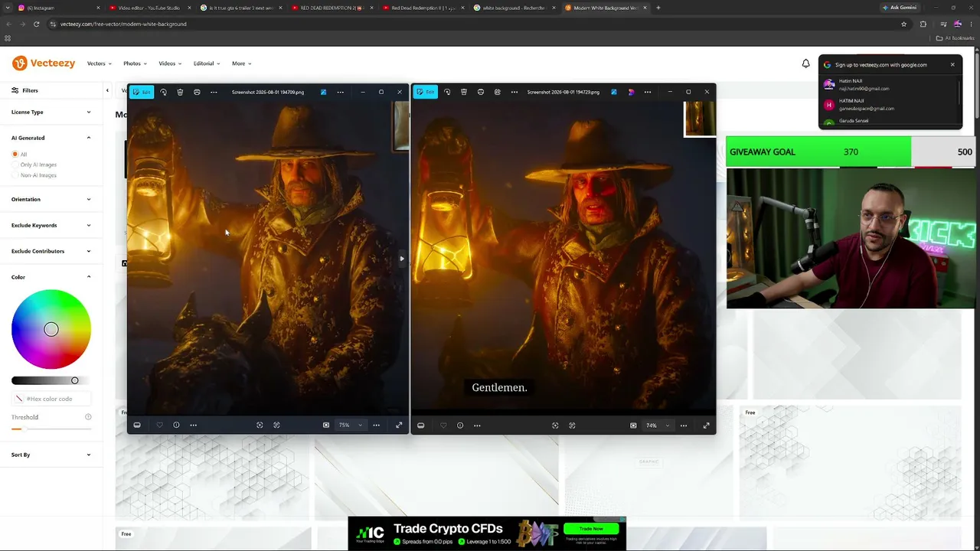The height and width of the screenshot is (551, 980).
Task: Reload the Vecteezy page
Action: [36, 24]
